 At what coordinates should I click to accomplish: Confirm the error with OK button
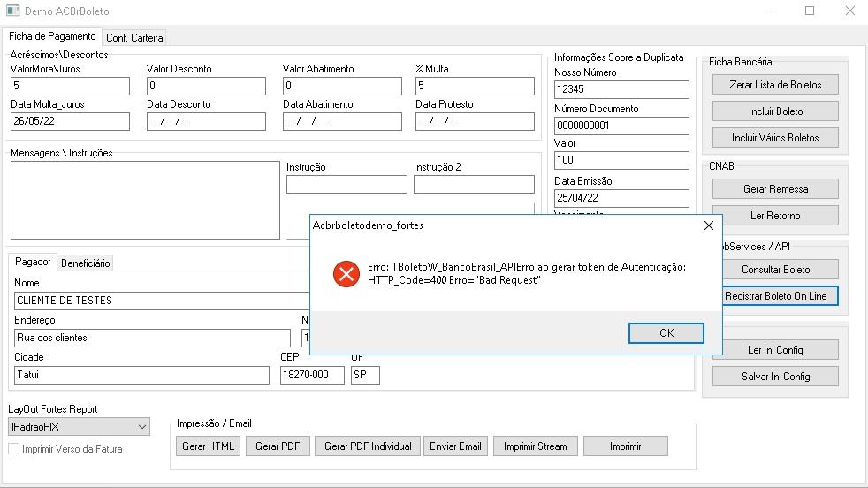coord(666,333)
